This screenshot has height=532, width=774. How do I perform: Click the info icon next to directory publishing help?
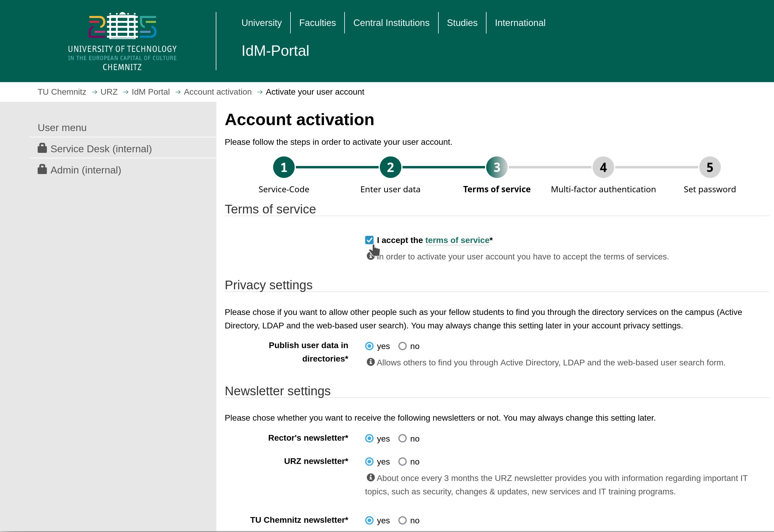coord(370,362)
